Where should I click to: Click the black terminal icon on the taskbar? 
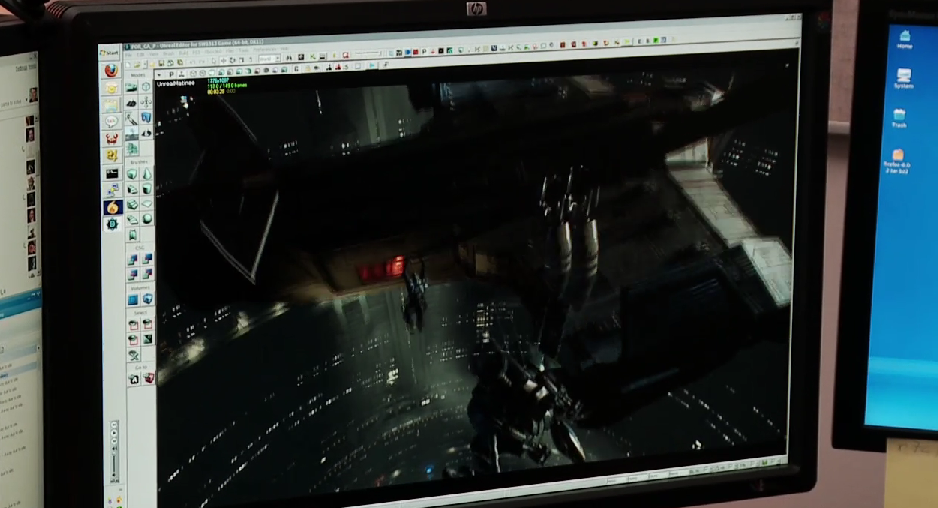click(112, 174)
